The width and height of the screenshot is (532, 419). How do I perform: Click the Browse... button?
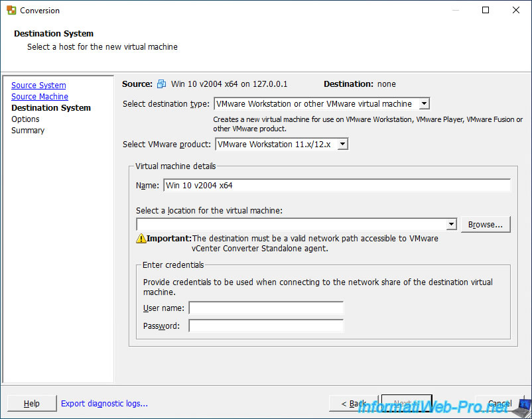pyautogui.click(x=486, y=224)
